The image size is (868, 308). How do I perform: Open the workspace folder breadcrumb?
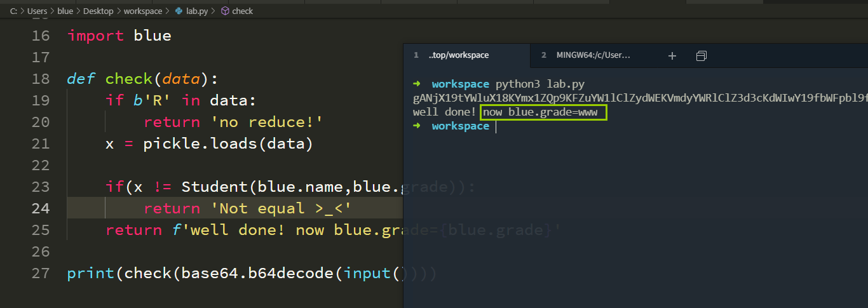143,11
